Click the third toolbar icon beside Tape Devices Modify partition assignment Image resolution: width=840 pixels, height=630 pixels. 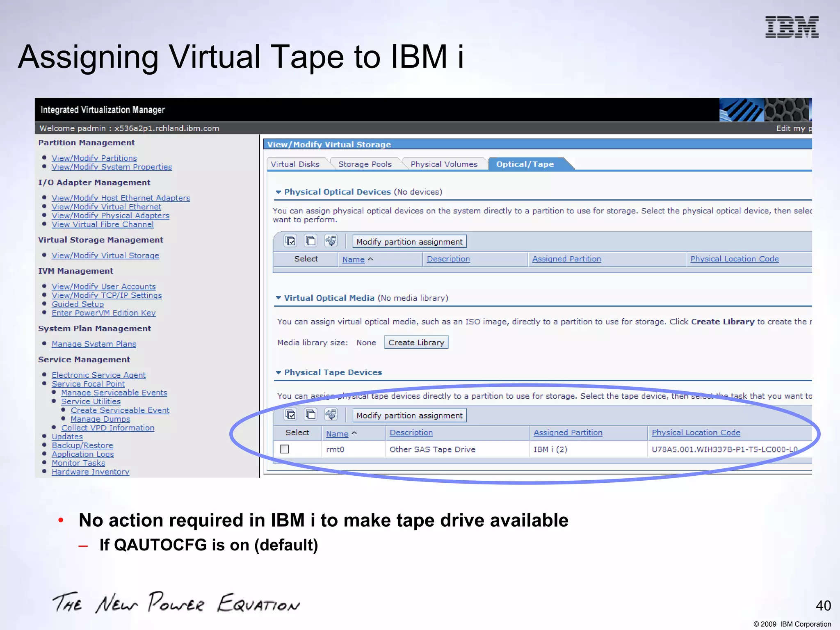pyautogui.click(x=331, y=415)
